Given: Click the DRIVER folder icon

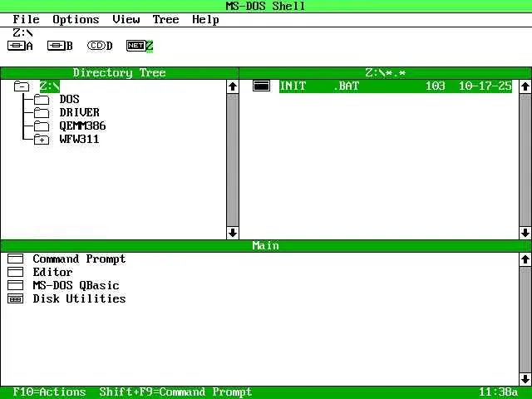Looking at the screenshot, I should coord(42,113).
